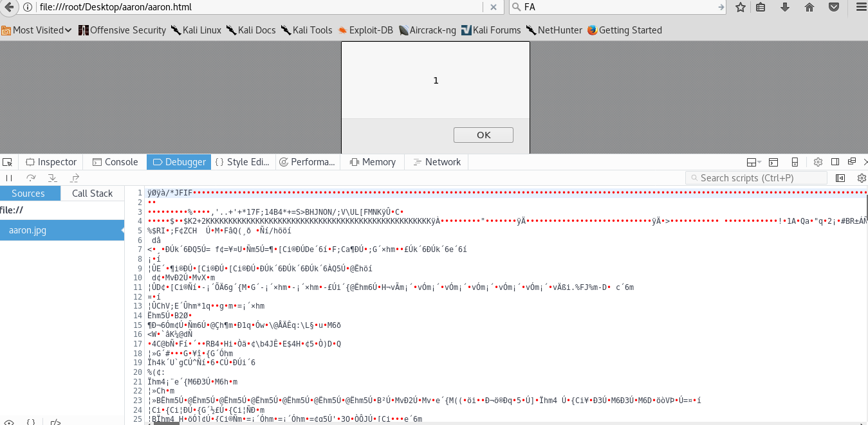Toggle blackbox source code icon

click(55, 422)
